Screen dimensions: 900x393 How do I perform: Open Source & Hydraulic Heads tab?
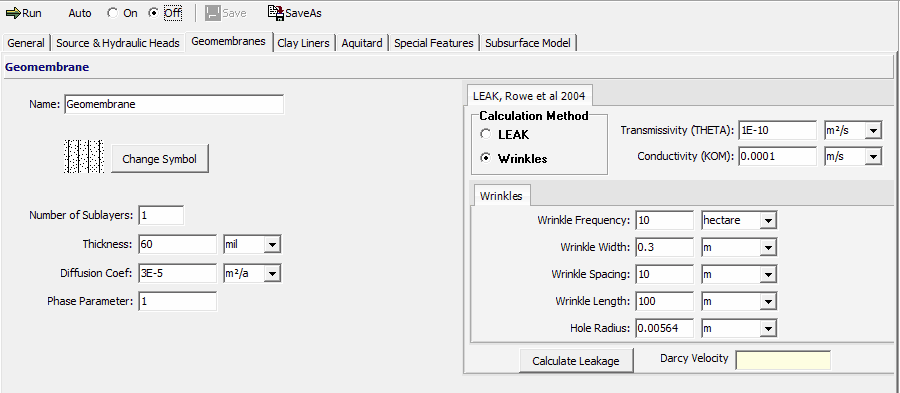tap(118, 43)
